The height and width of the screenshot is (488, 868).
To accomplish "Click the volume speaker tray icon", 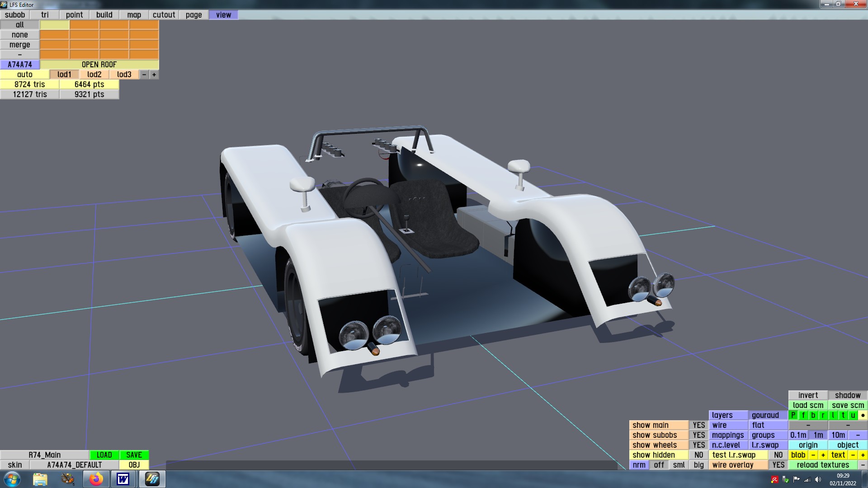I will tap(818, 479).
